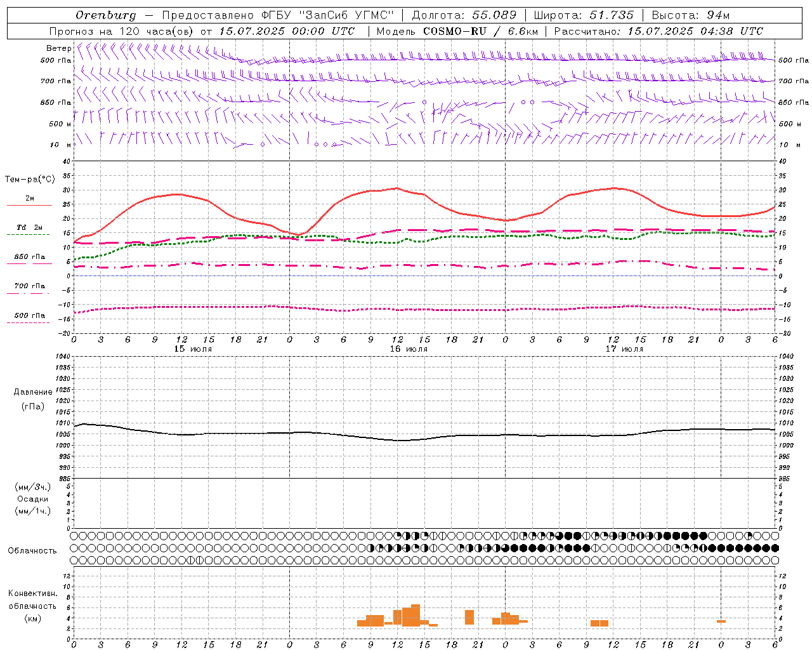
Task: Click the dashed line sample under Td 2м legend
Action: (28, 235)
